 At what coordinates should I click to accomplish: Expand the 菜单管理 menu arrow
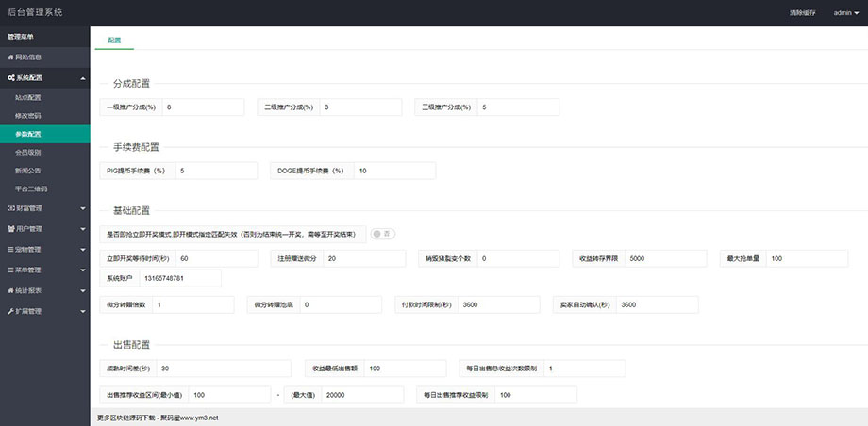(x=82, y=270)
